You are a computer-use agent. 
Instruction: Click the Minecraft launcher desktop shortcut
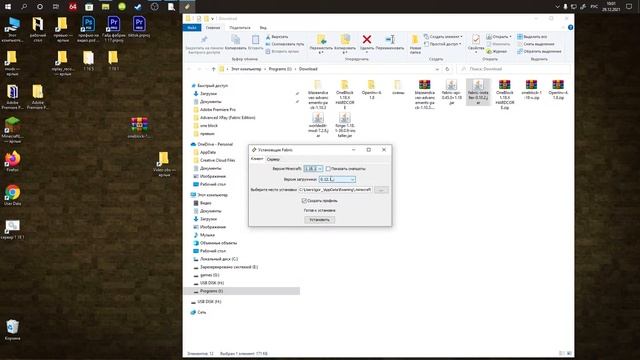(x=12, y=130)
